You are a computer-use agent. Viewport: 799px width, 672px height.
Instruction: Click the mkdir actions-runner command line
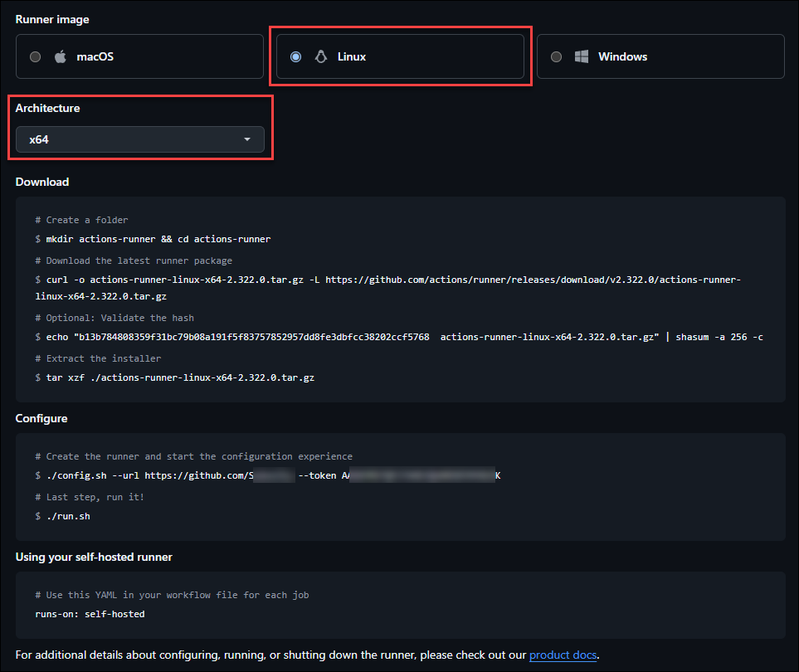click(158, 239)
